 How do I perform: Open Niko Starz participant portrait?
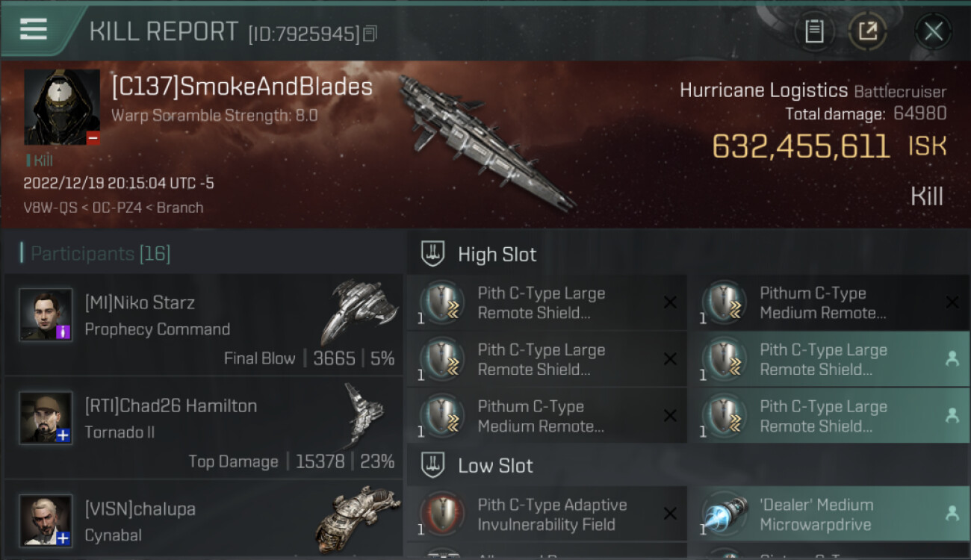46,315
